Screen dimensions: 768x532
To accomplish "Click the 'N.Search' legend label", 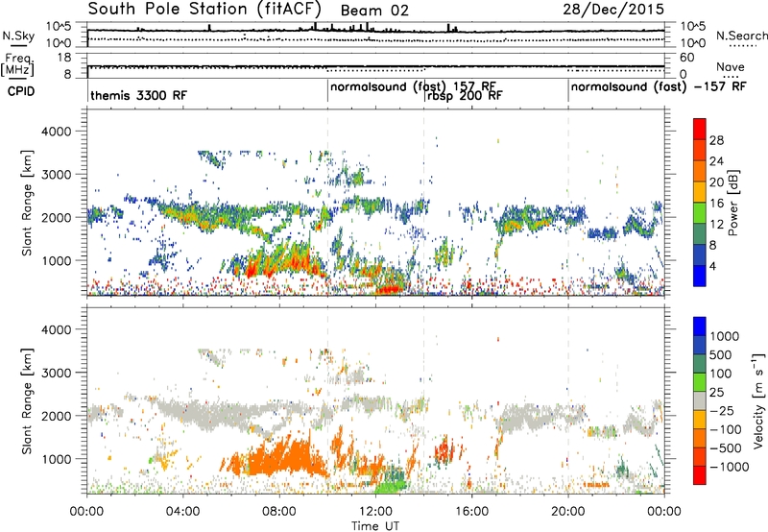I will click(741, 36).
